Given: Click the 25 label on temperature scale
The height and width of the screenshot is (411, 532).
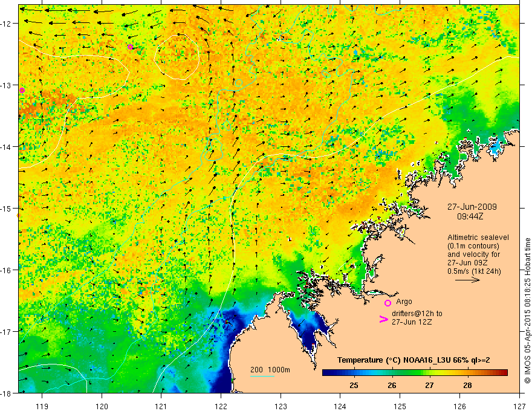Looking at the screenshot, I should pyautogui.click(x=354, y=386).
